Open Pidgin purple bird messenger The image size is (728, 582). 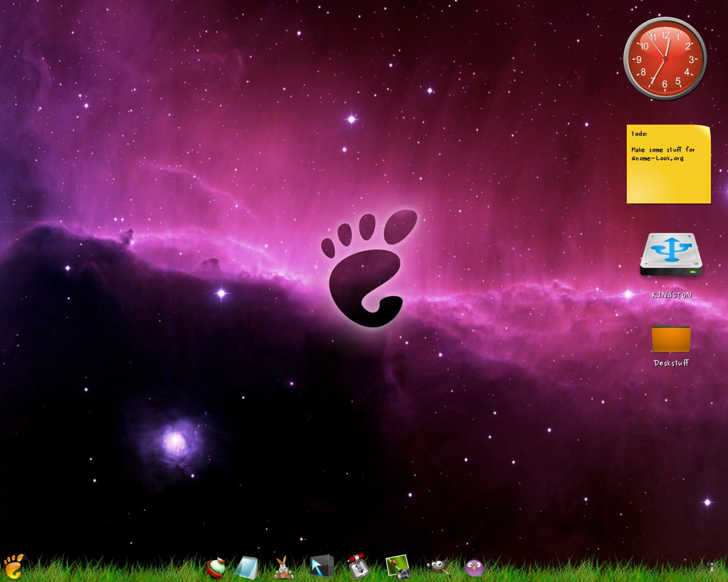474,567
